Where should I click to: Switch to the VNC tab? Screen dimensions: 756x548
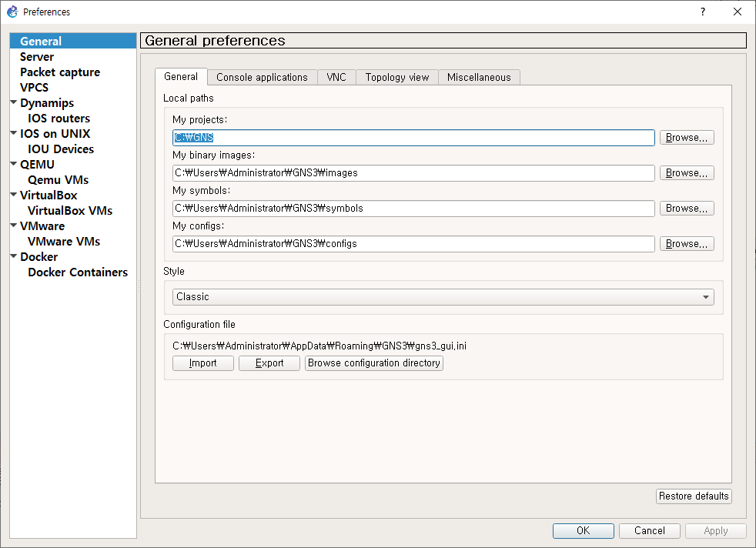click(x=336, y=77)
